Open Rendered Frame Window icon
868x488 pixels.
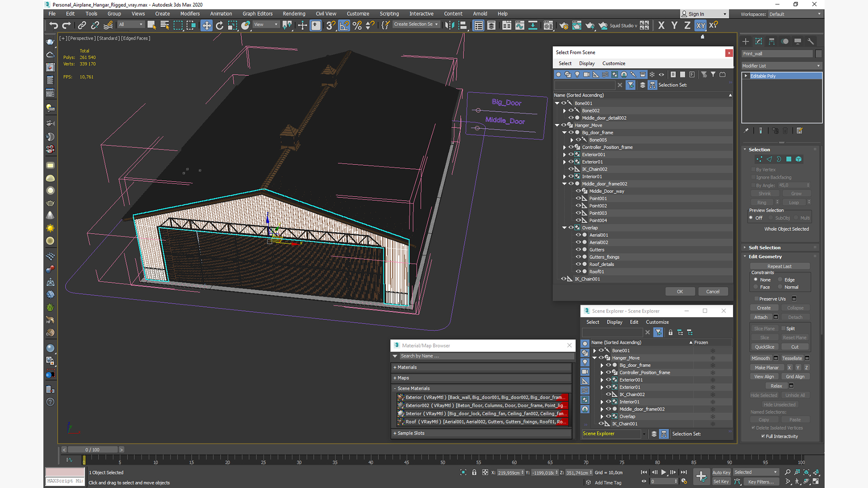tap(576, 25)
